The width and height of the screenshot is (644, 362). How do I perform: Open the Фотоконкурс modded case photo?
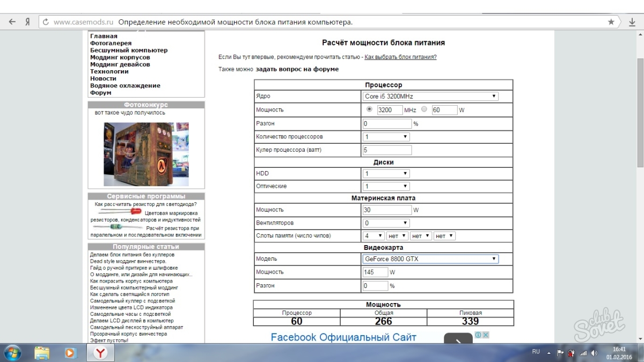[x=146, y=154]
